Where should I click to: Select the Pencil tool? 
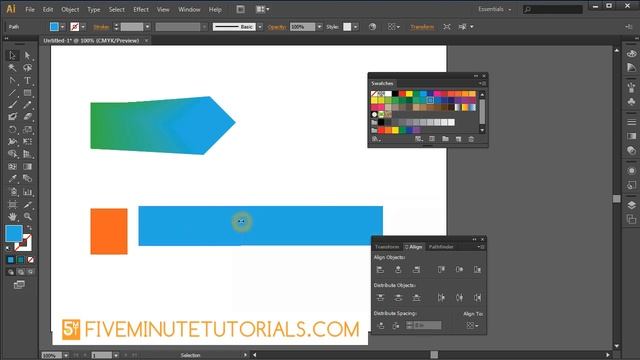[27, 105]
